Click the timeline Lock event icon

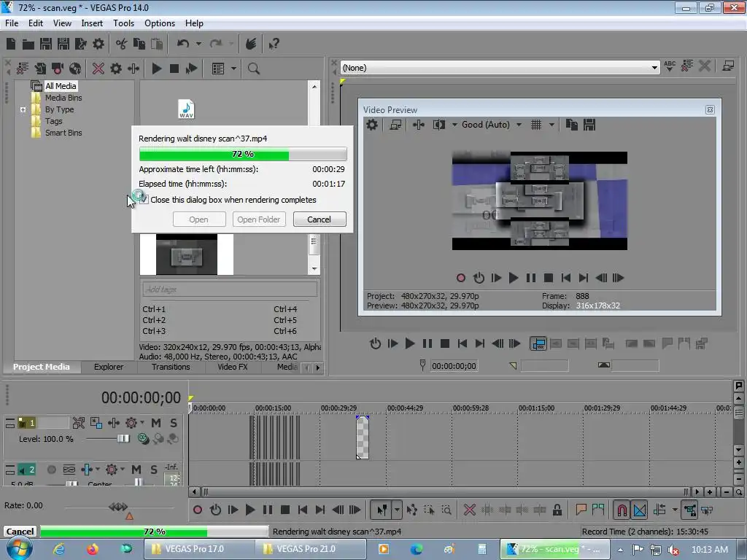557,510
